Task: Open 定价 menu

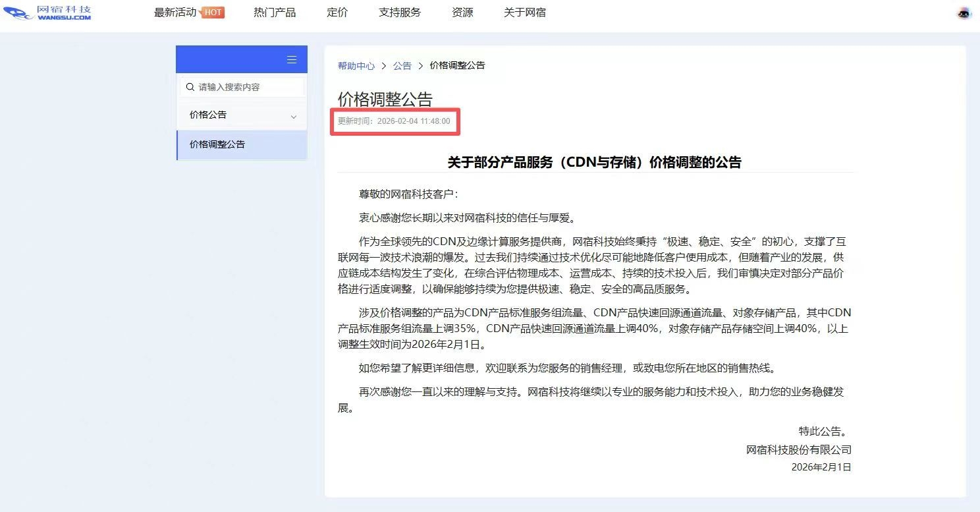Action: (x=337, y=13)
